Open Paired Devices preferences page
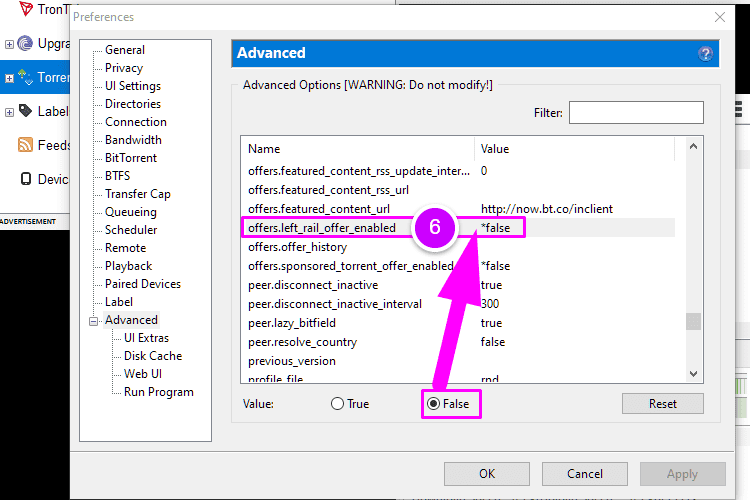Viewport: 750px width, 500px height. (143, 284)
